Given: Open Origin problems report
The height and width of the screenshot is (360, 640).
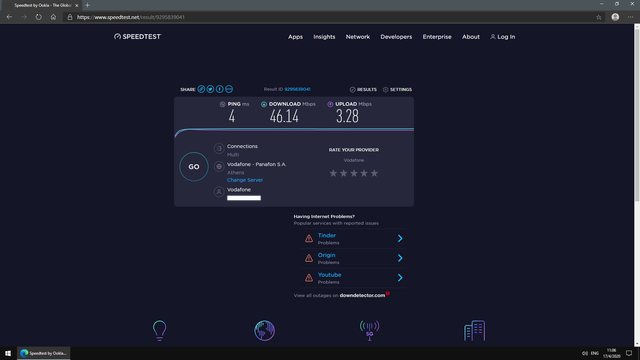Looking at the screenshot, I should point(327,255).
